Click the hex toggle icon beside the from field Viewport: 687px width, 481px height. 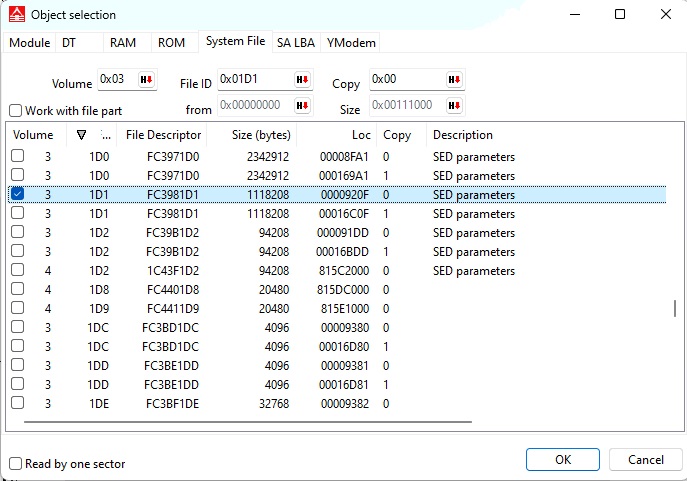[x=302, y=106]
